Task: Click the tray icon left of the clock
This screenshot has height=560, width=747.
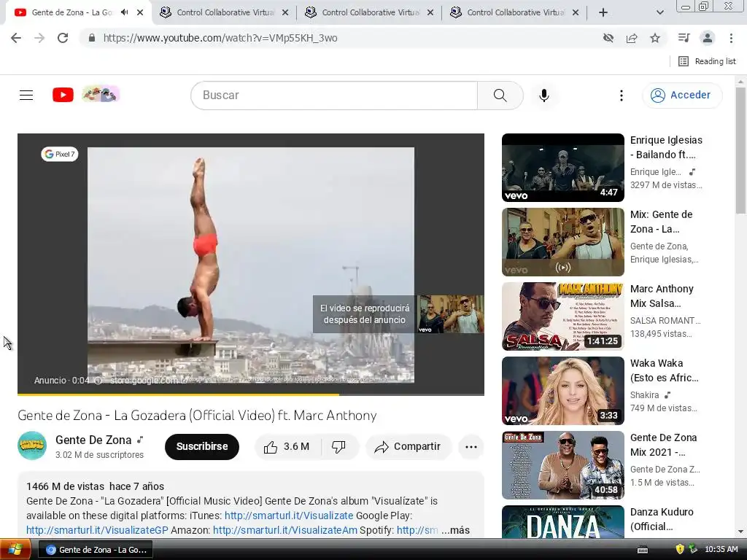Action: point(693,549)
